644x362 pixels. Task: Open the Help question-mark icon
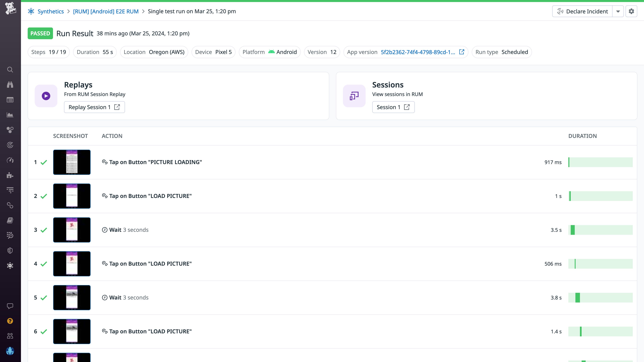tap(10, 321)
